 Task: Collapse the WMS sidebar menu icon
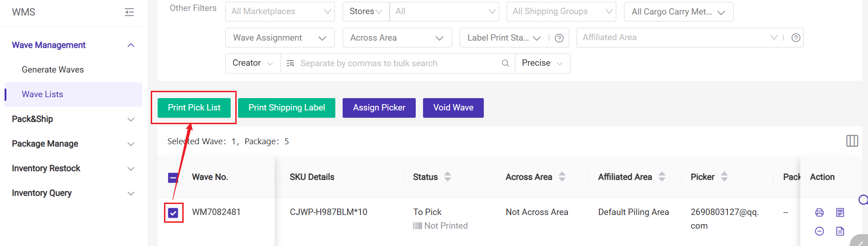129,12
